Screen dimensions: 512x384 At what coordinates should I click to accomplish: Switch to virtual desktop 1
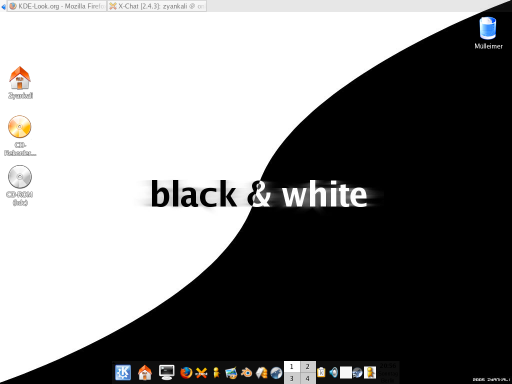point(292,367)
